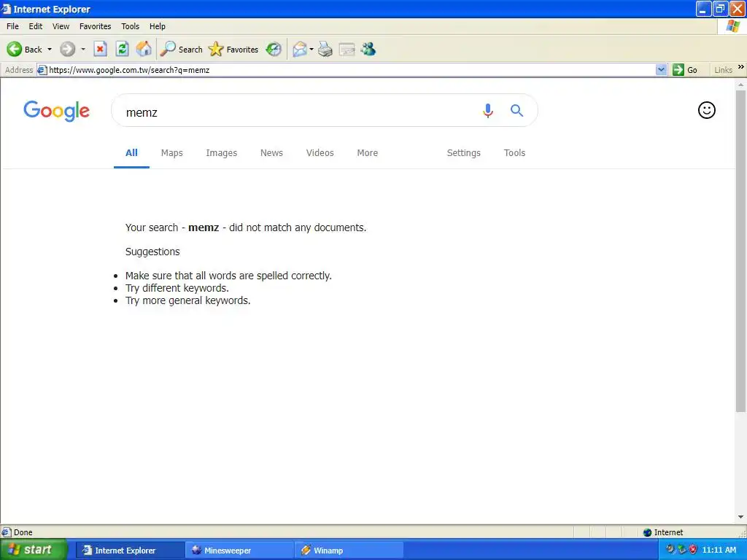Select the All search tab
The width and height of the screenshot is (747, 560).
(131, 153)
